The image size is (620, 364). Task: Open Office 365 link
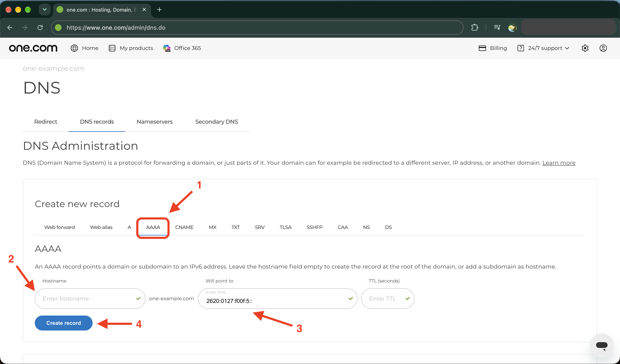pyautogui.click(x=182, y=48)
